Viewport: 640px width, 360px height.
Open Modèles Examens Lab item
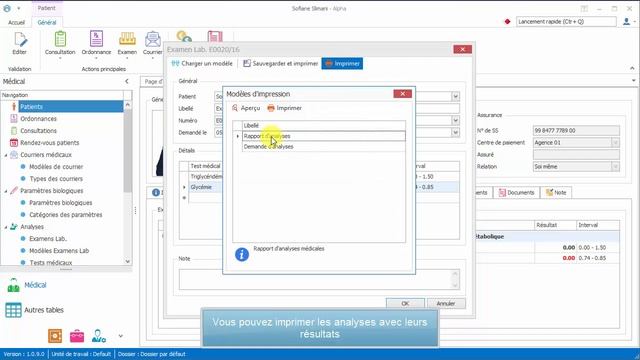(59, 251)
